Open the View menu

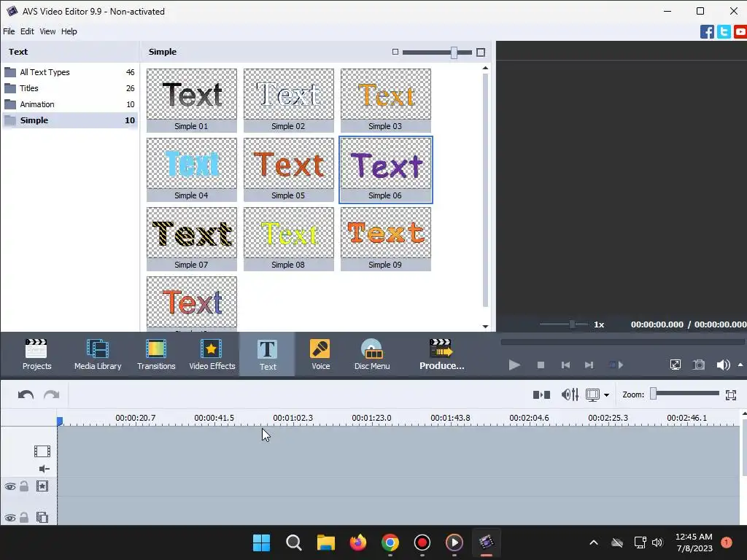click(x=47, y=31)
